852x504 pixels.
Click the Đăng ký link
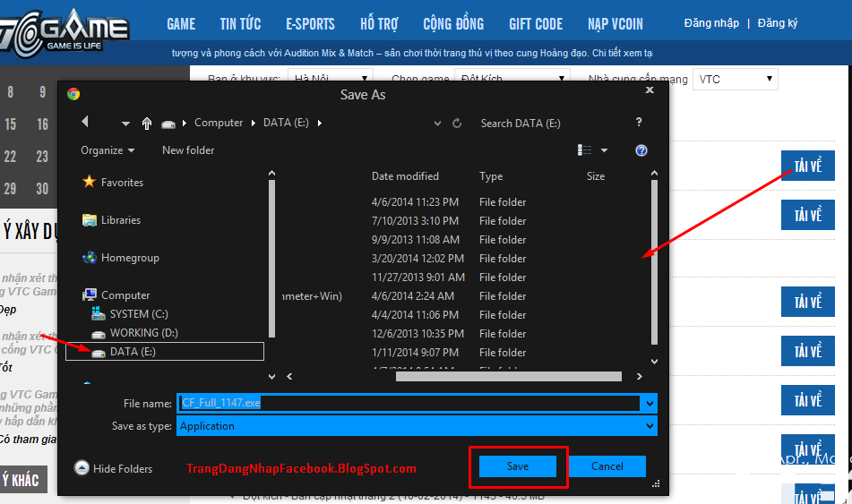click(778, 23)
